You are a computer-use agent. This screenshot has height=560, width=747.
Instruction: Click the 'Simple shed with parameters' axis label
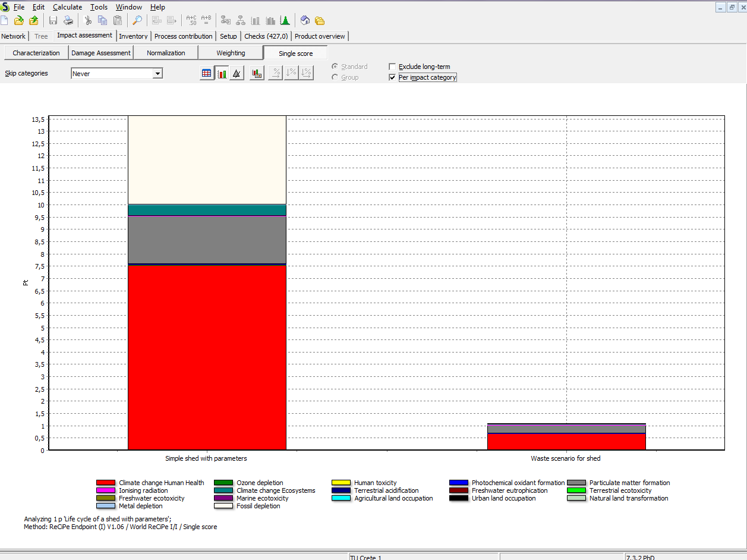(206, 459)
